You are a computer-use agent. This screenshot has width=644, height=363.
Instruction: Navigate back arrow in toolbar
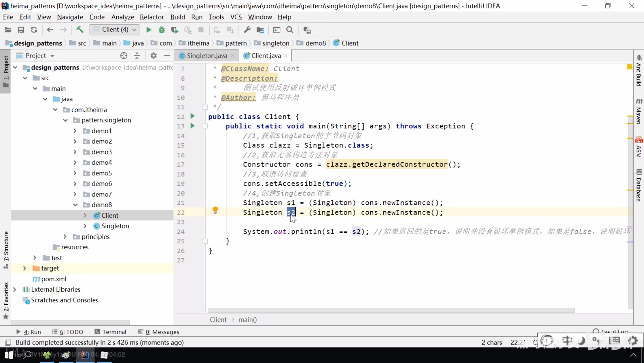coord(50,30)
